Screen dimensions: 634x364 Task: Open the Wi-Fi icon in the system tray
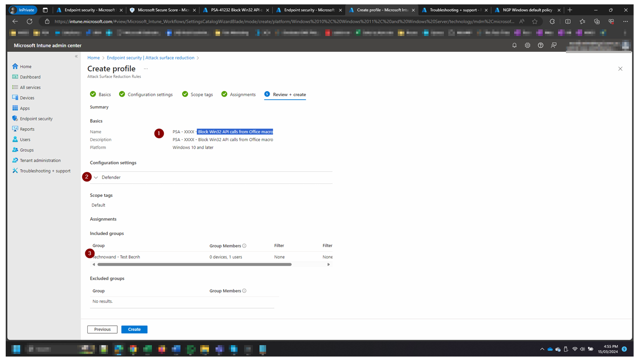575,349
